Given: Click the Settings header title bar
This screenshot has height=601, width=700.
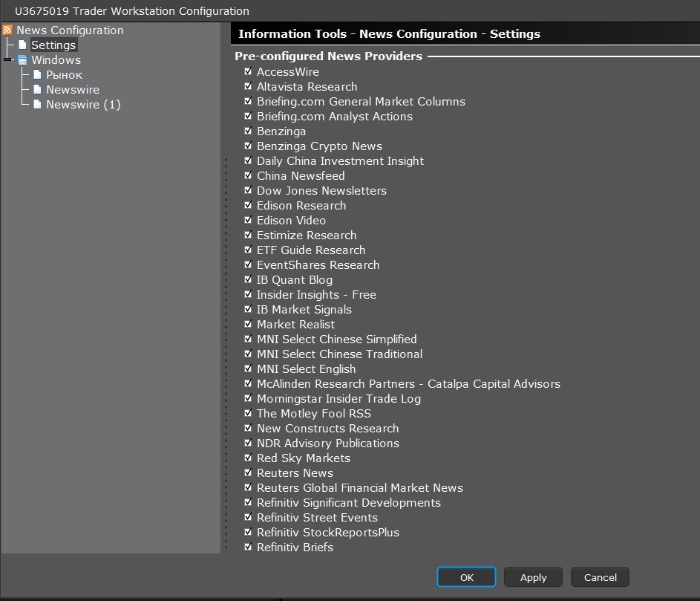Looking at the screenshot, I should coord(465,34).
